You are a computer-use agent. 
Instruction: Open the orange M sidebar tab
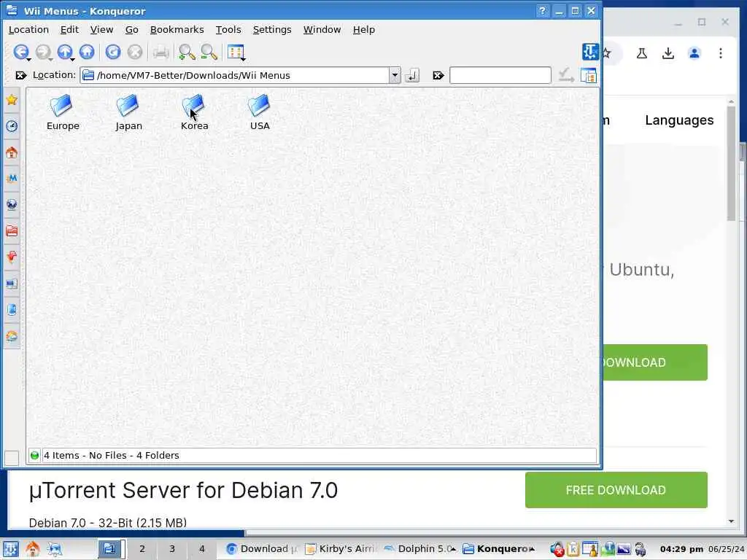coord(12,179)
